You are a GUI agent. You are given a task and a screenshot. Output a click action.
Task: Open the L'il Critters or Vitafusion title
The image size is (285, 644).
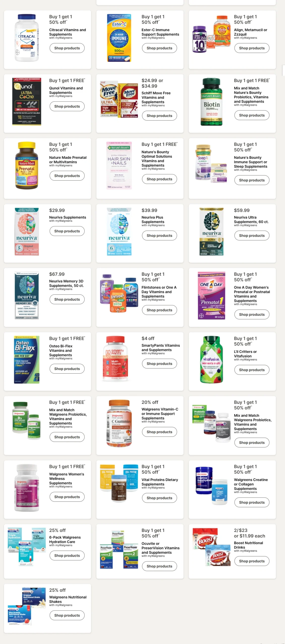[245, 354]
